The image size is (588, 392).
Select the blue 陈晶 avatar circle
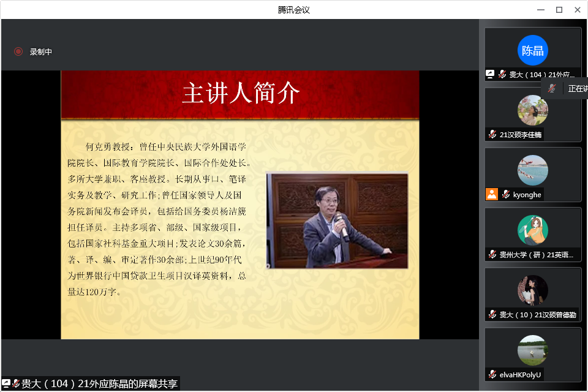coord(532,50)
